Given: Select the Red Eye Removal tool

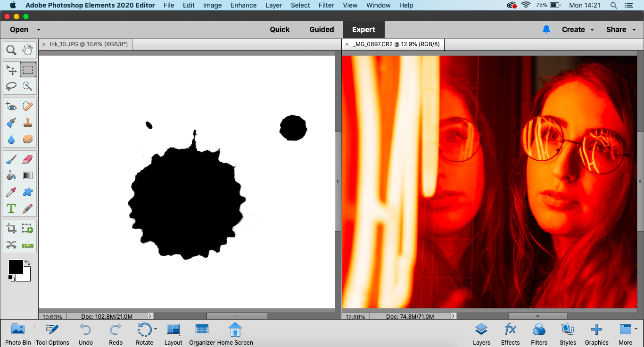Looking at the screenshot, I should click(x=11, y=107).
